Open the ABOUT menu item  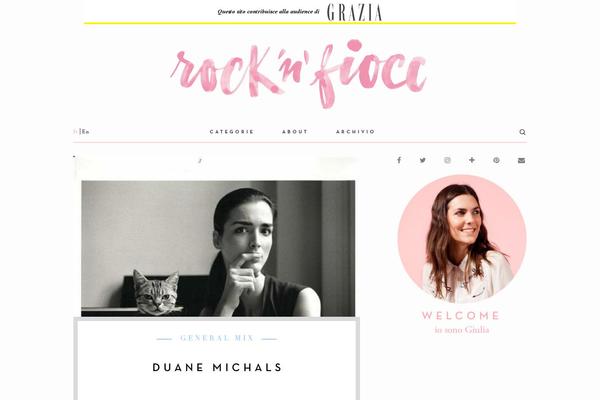[x=295, y=132]
